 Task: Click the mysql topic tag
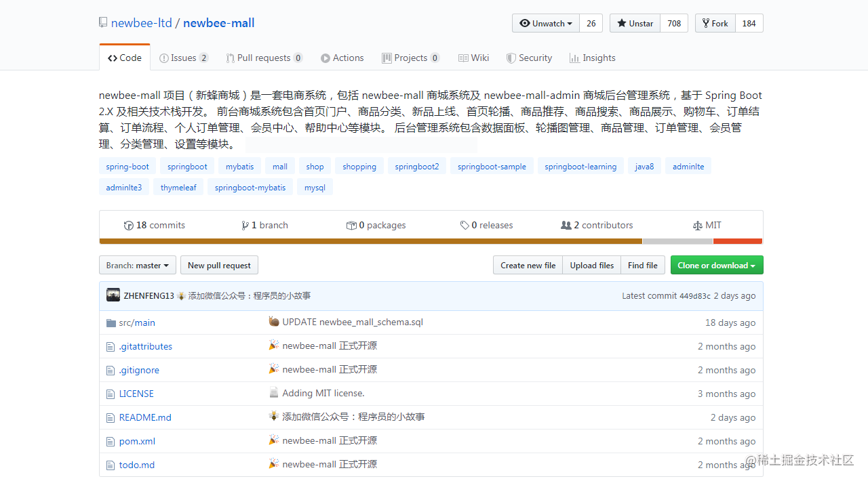point(315,187)
